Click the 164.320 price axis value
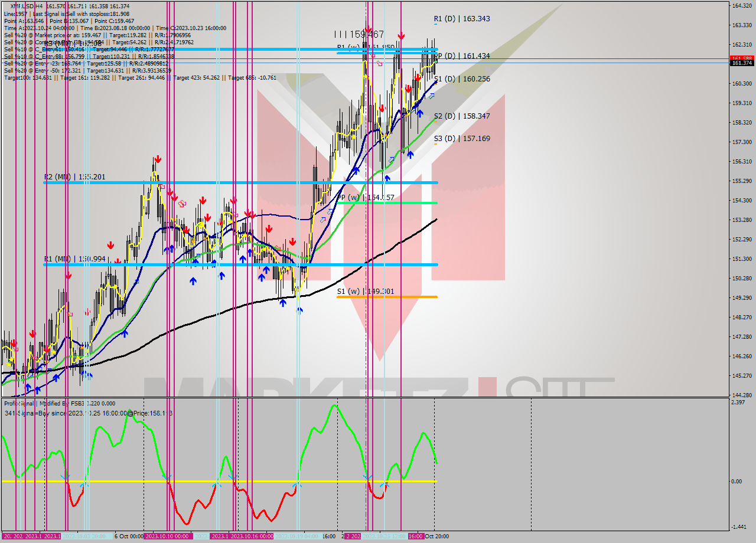Screen dimensions: 756x543 point(741,5)
